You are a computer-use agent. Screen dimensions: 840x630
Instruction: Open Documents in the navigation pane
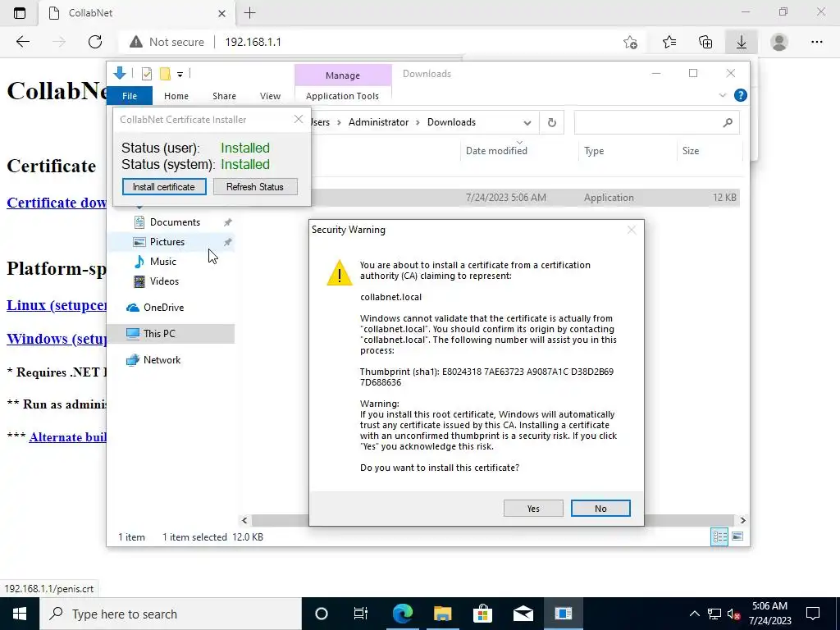point(175,221)
